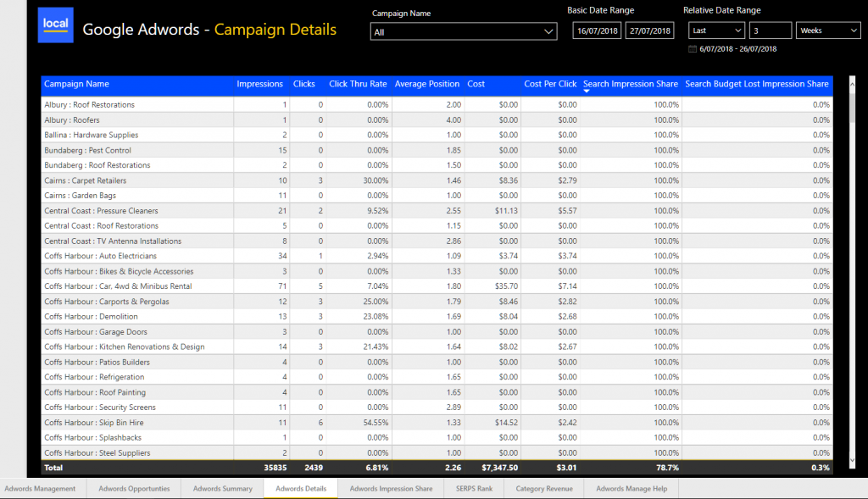Open the Weeks period dropdown

(x=827, y=30)
